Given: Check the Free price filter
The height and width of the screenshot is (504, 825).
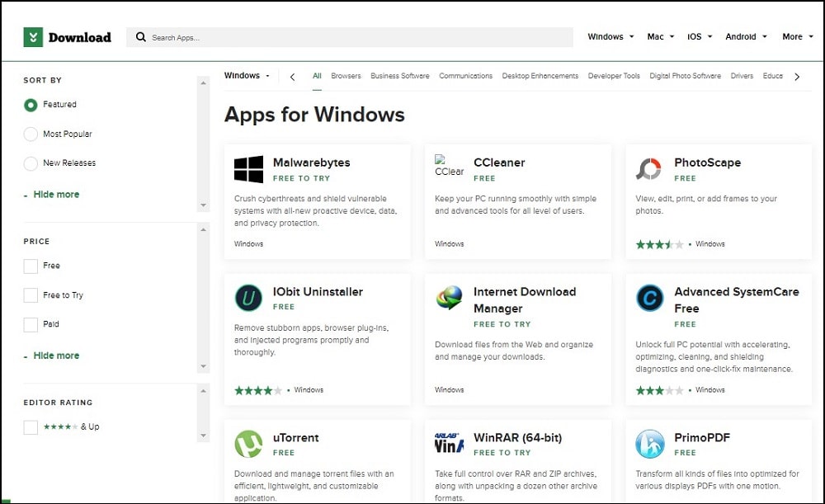Looking at the screenshot, I should point(31,266).
